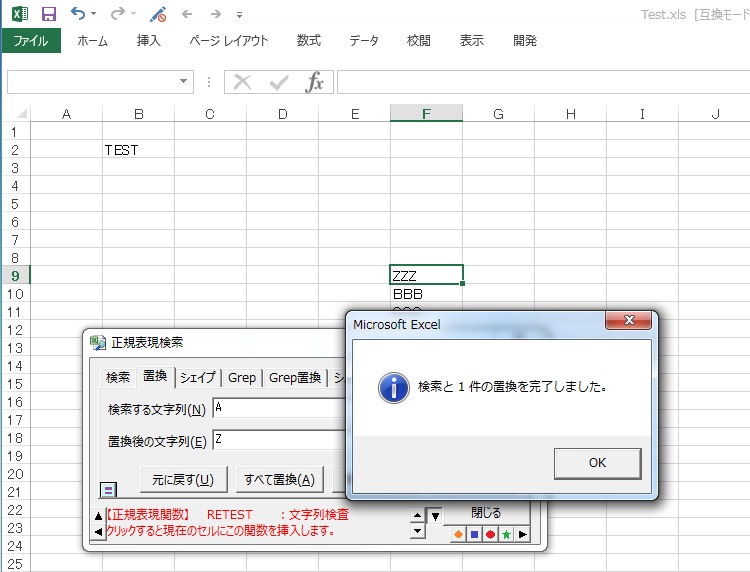Click the 元に戻す(U) button

[x=184, y=479]
